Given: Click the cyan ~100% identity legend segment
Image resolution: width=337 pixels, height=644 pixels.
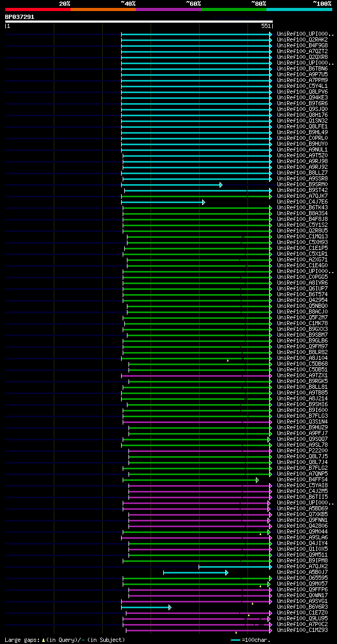Looking at the screenshot, I should click(299, 9).
